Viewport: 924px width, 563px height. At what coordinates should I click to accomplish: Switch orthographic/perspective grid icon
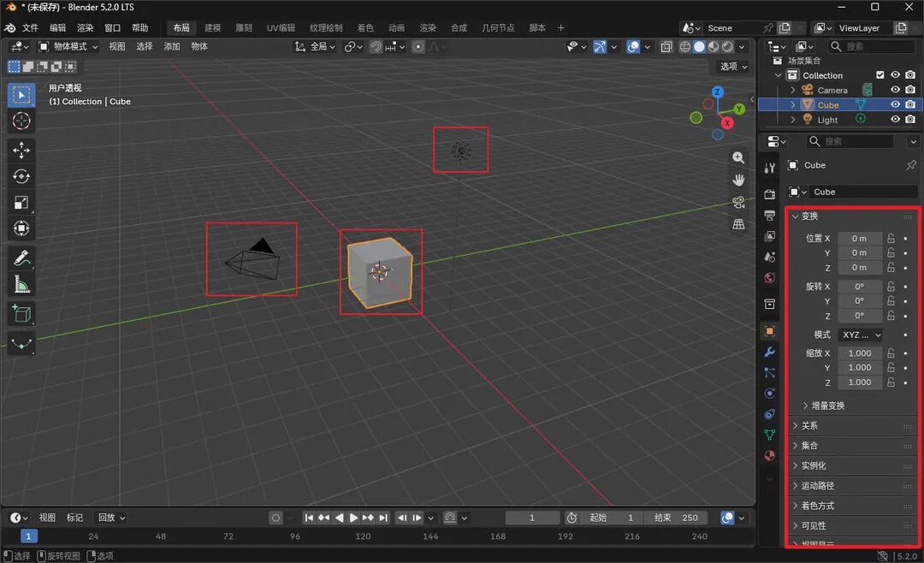[x=737, y=224]
